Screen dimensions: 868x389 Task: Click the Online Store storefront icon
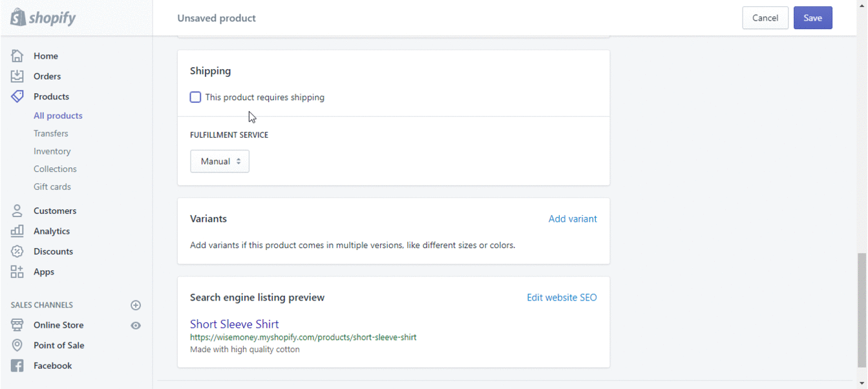click(17, 325)
